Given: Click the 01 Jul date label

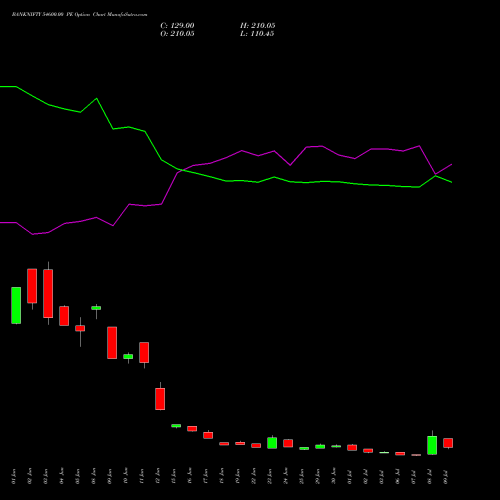Looking at the screenshot, I should [x=350, y=476].
